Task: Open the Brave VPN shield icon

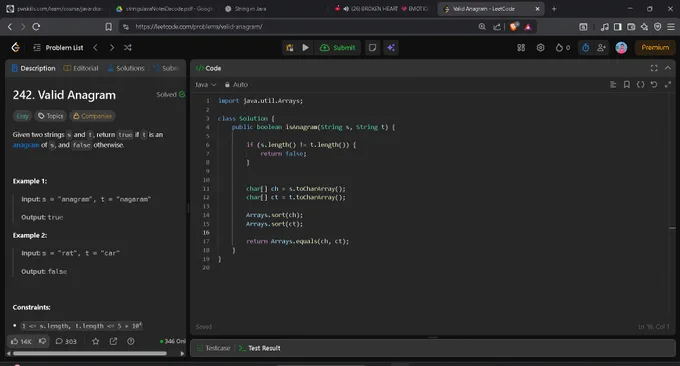Action: pyautogui.click(x=657, y=27)
